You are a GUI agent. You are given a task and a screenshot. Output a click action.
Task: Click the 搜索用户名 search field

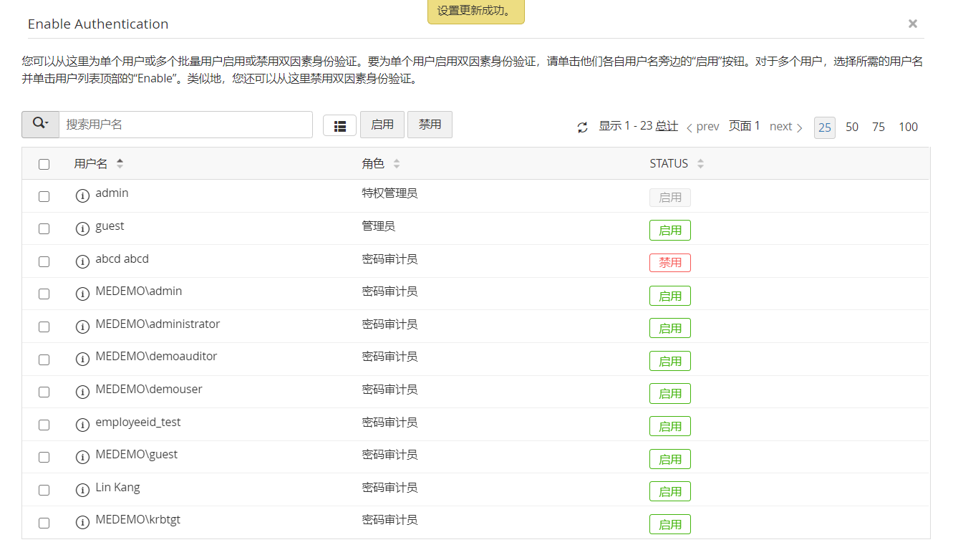click(185, 124)
